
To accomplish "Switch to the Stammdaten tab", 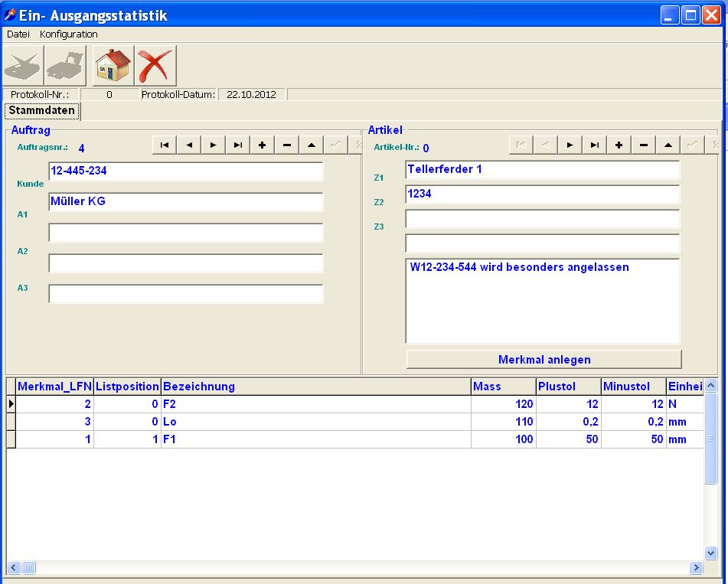I will [x=41, y=111].
